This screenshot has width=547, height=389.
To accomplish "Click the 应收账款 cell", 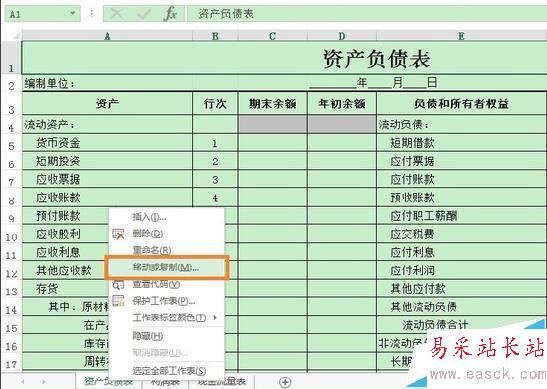I will point(107,197).
